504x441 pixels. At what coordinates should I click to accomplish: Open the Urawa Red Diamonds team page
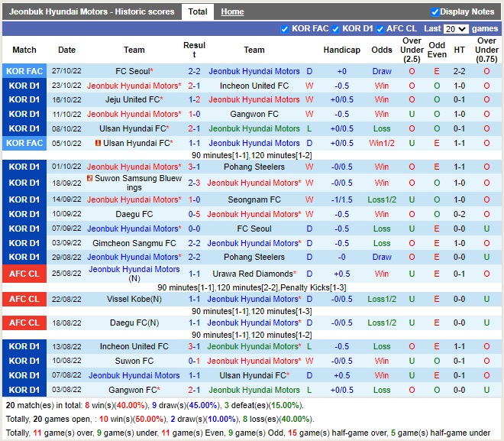(251, 274)
